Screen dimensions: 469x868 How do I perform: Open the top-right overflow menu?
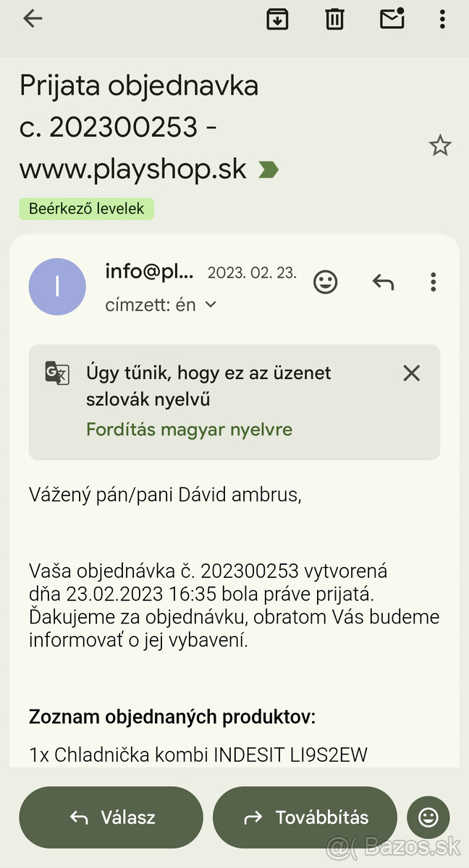pyautogui.click(x=443, y=19)
